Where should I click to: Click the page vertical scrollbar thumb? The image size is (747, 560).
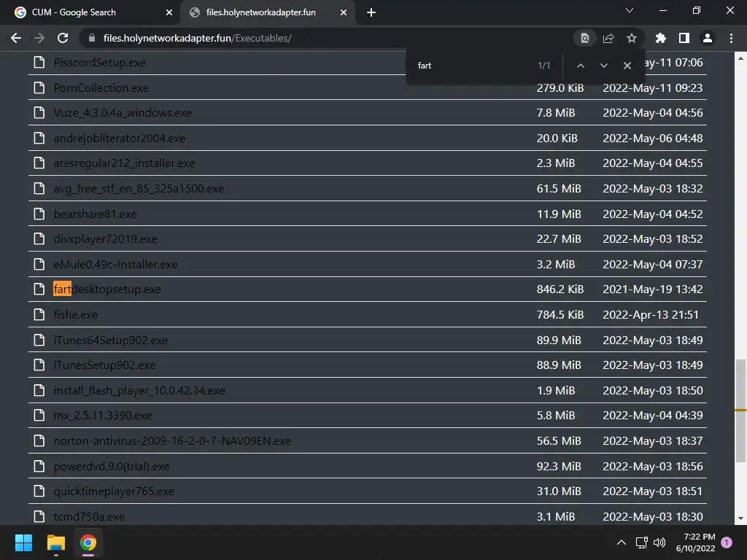(x=740, y=411)
